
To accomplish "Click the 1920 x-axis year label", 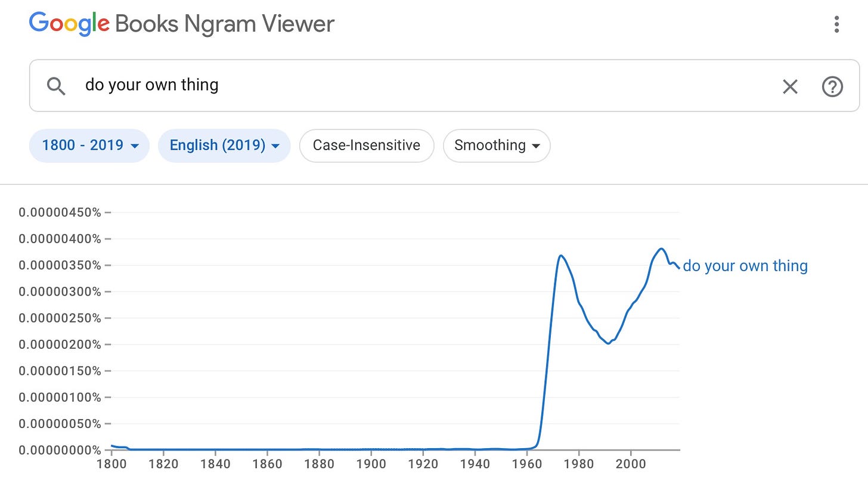I will 423,464.
